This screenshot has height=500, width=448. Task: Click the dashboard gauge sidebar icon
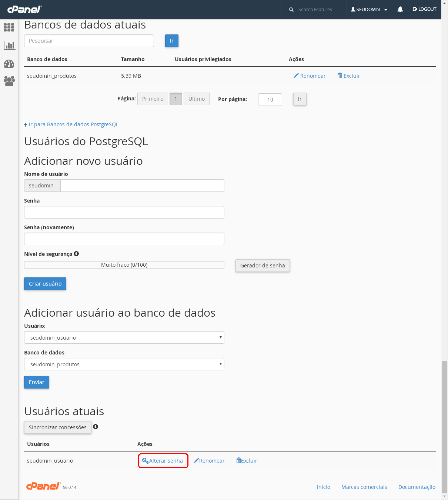click(x=9, y=64)
